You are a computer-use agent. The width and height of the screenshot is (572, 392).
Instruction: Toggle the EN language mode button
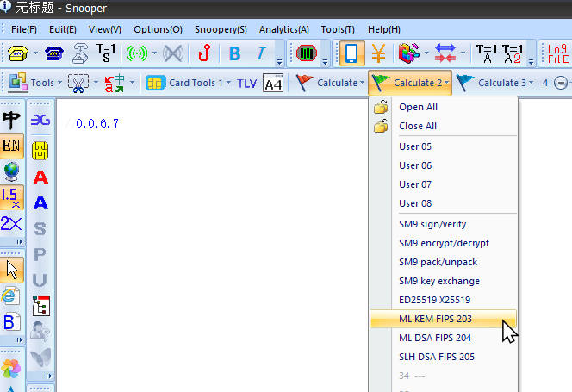11,145
